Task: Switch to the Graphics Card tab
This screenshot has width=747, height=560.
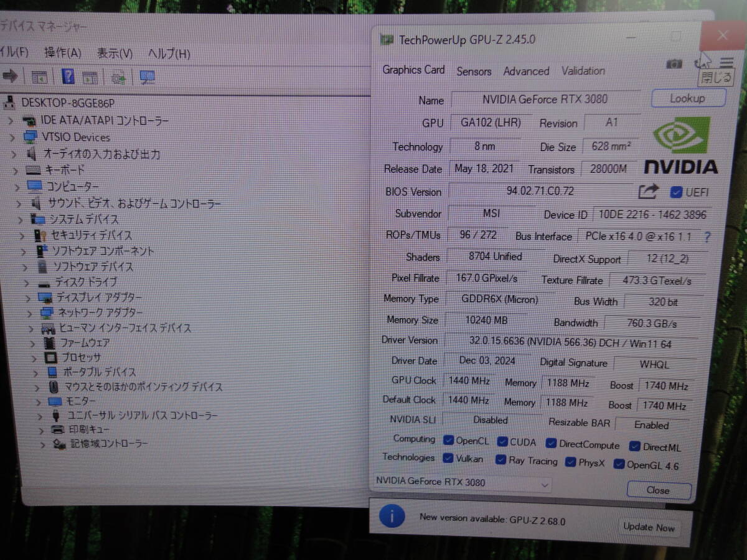Action: point(413,70)
